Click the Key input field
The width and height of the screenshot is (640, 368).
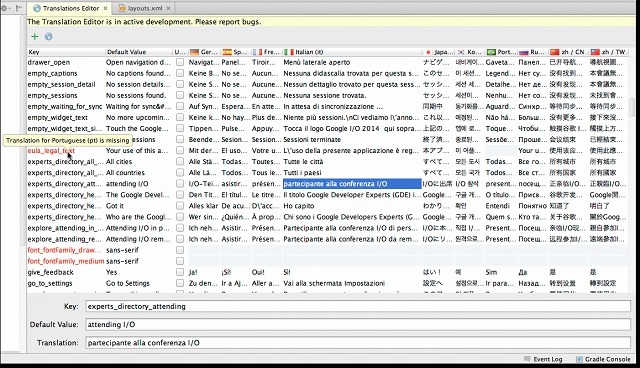tap(358, 306)
